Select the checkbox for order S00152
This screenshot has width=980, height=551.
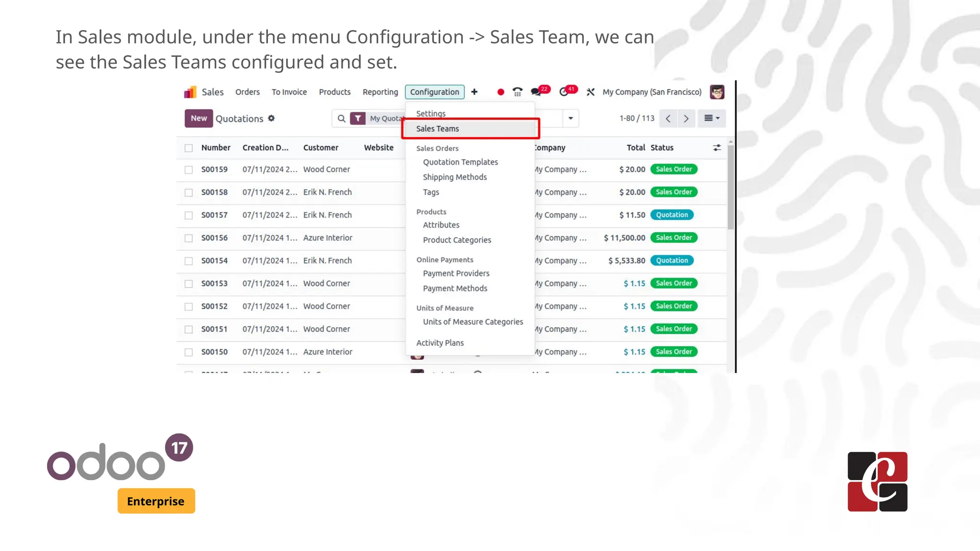pyautogui.click(x=189, y=307)
